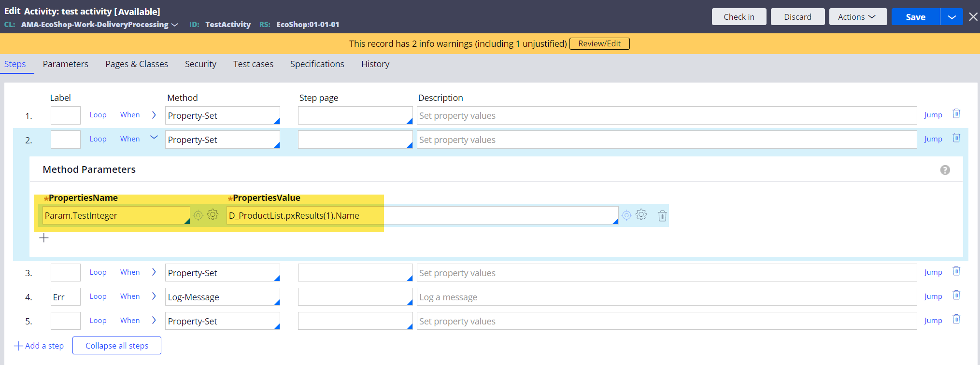Image resolution: width=980 pixels, height=365 pixels.
Task: Click Collapse all steps button
Action: coord(117,346)
